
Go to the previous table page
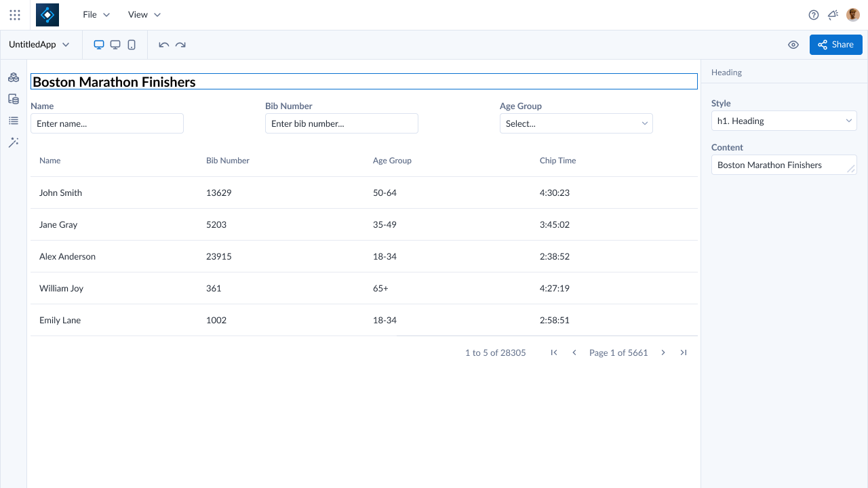(574, 352)
